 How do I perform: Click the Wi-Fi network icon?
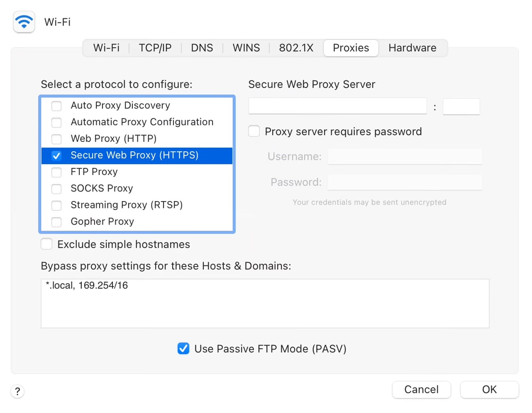click(24, 22)
